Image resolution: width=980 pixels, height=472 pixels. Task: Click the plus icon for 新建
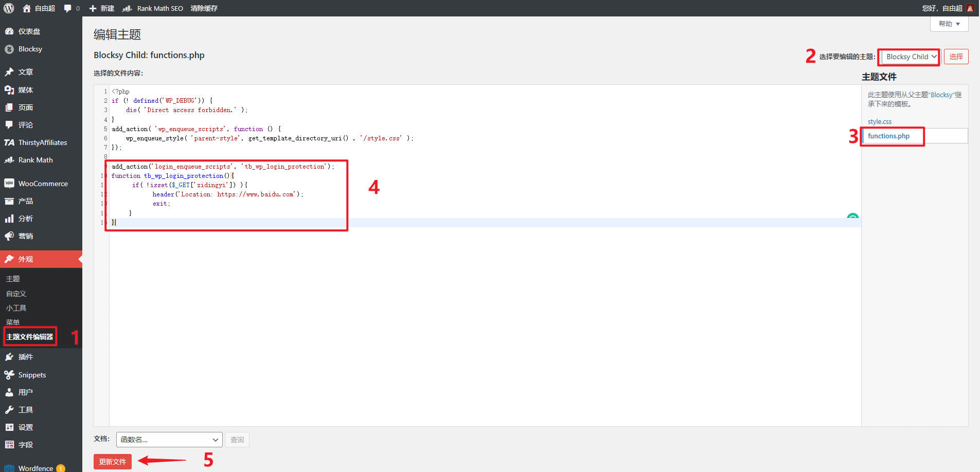[x=93, y=8]
